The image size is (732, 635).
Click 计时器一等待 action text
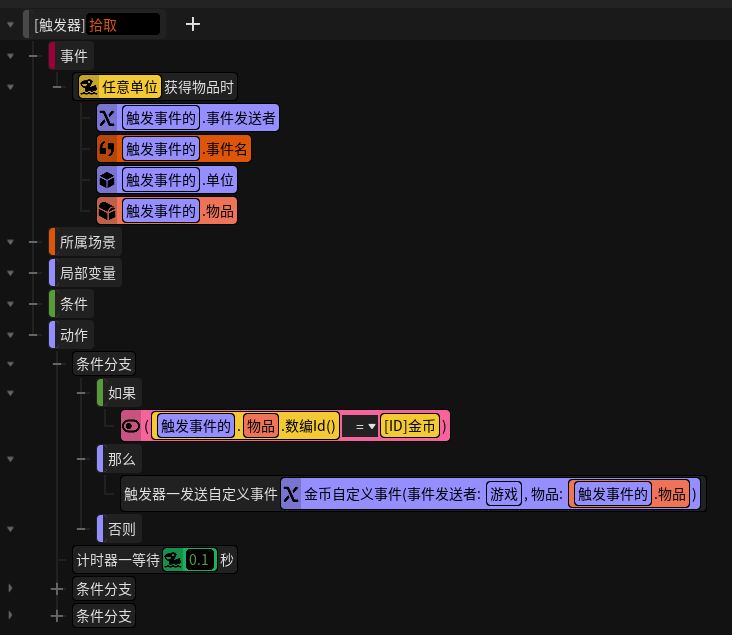tap(118, 560)
